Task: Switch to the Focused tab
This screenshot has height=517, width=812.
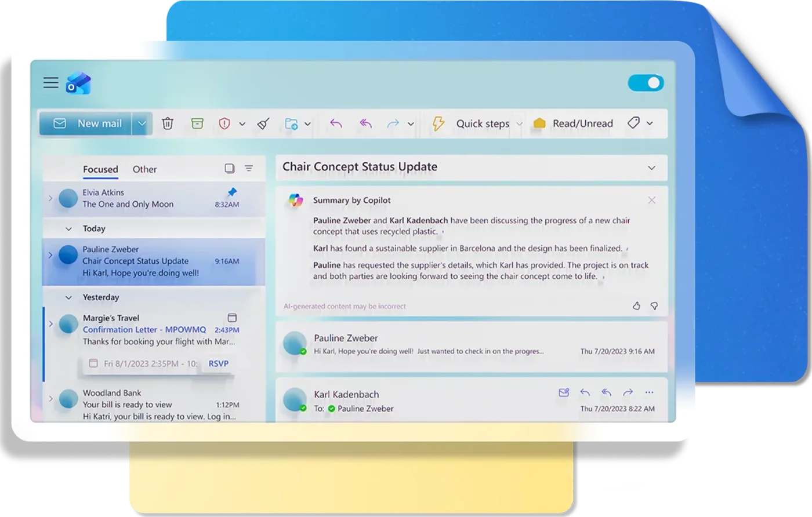Action: [x=100, y=169]
